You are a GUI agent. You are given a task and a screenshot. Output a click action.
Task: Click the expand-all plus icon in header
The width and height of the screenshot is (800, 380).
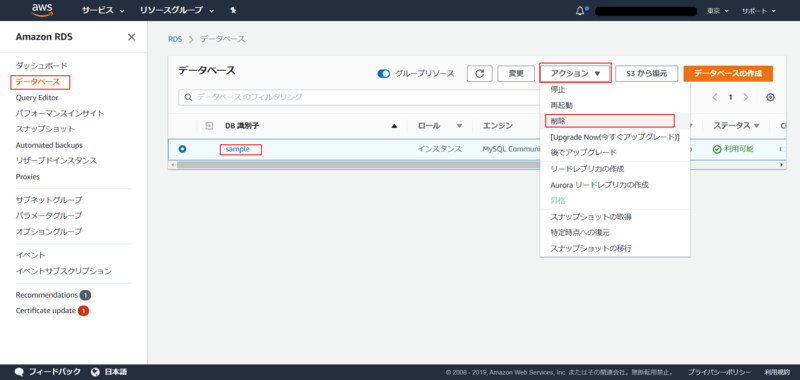209,125
